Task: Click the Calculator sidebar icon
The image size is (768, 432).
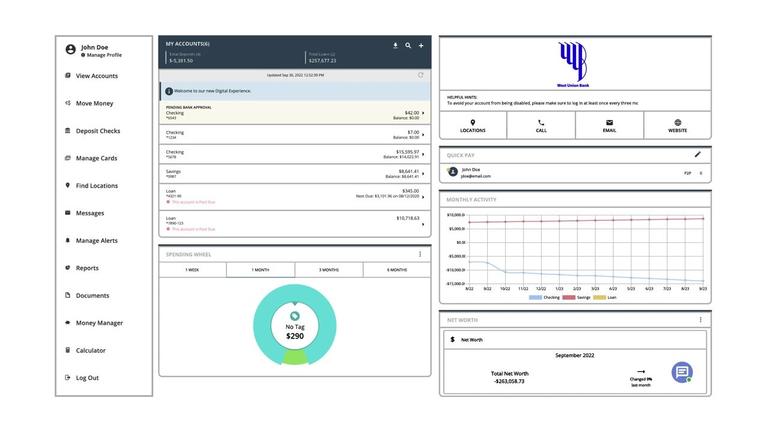Action: [68, 350]
